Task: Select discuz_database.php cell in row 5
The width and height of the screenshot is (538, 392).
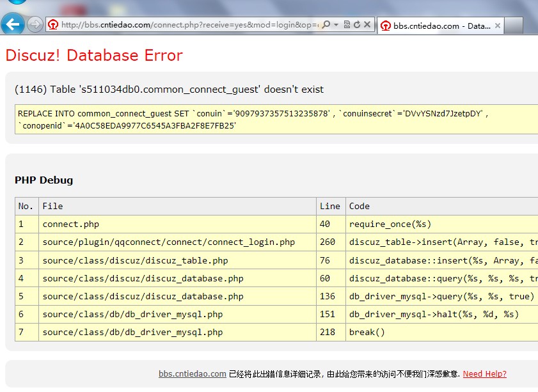Action: [x=177, y=296]
